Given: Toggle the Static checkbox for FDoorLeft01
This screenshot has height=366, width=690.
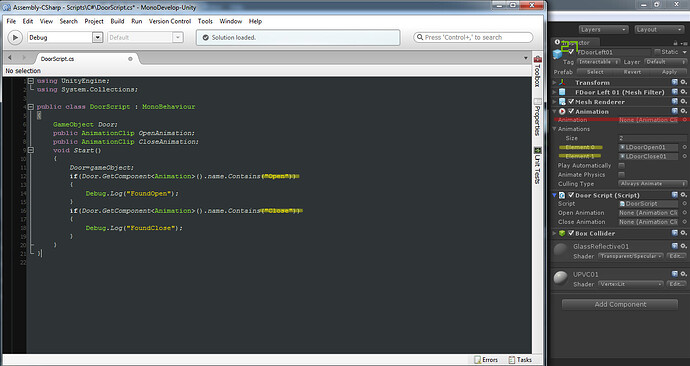Looking at the screenshot, I should [x=657, y=52].
